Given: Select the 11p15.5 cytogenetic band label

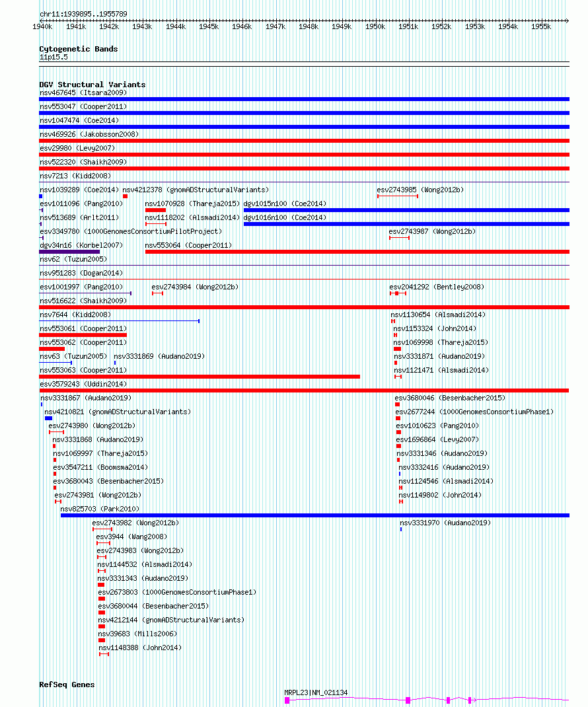Looking at the screenshot, I should 54,57.
